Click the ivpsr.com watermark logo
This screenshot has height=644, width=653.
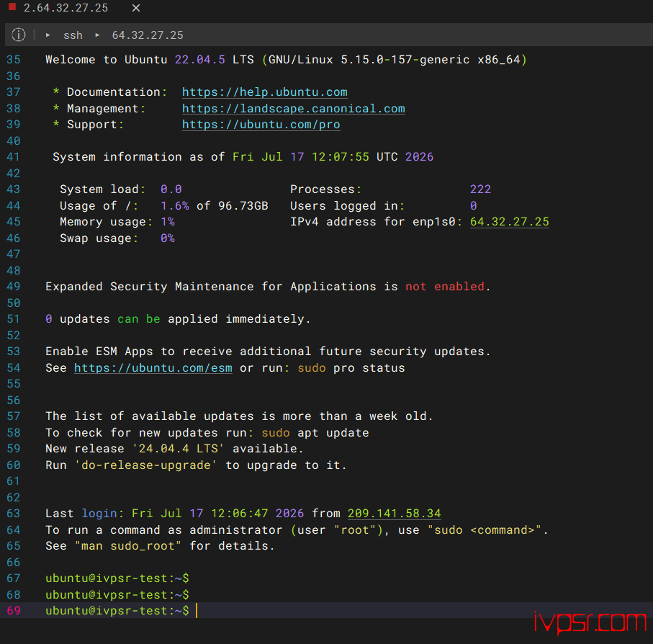point(590,623)
